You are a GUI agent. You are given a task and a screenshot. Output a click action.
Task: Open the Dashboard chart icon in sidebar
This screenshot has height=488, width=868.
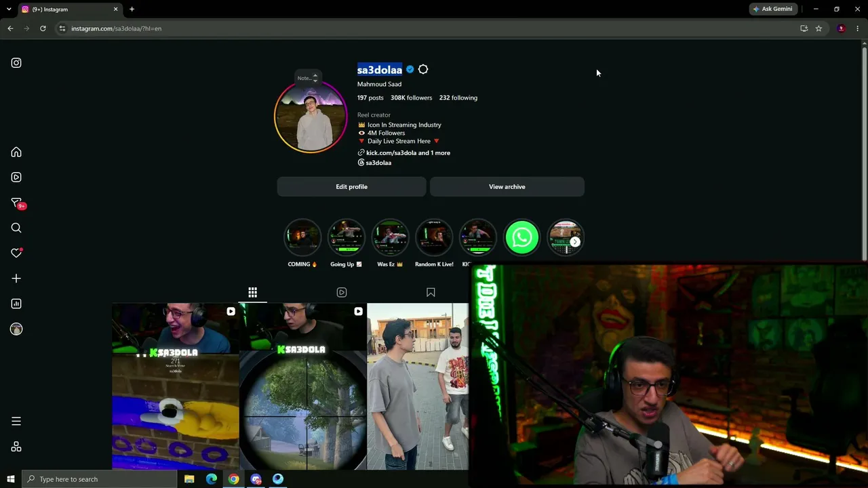[x=16, y=304]
